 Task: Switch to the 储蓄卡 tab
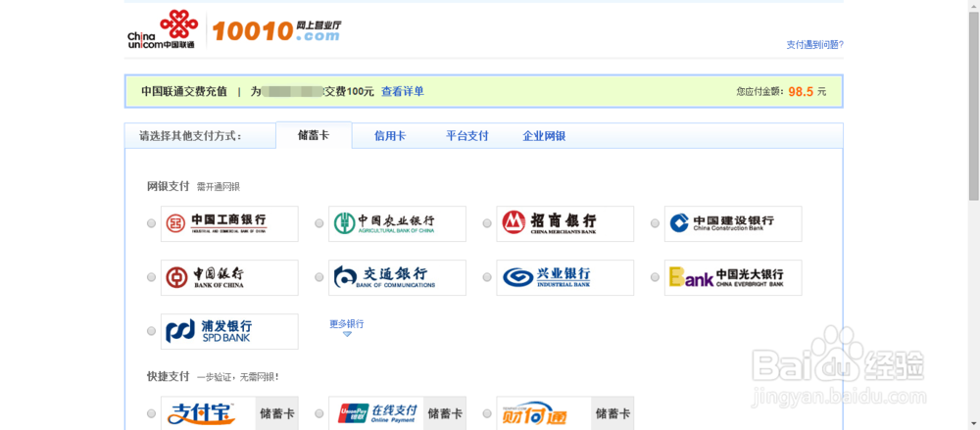(x=314, y=135)
